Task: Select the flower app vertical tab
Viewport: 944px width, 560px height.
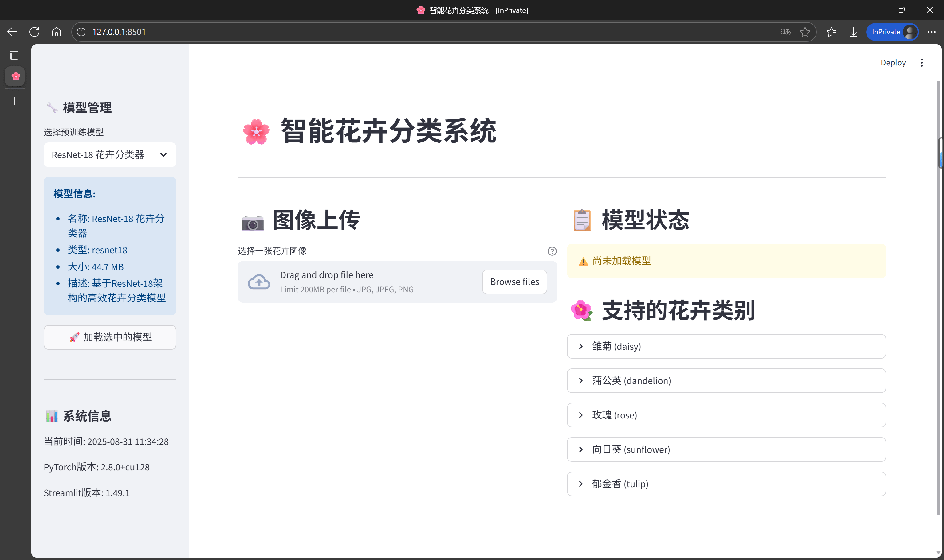Action: pos(15,77)
